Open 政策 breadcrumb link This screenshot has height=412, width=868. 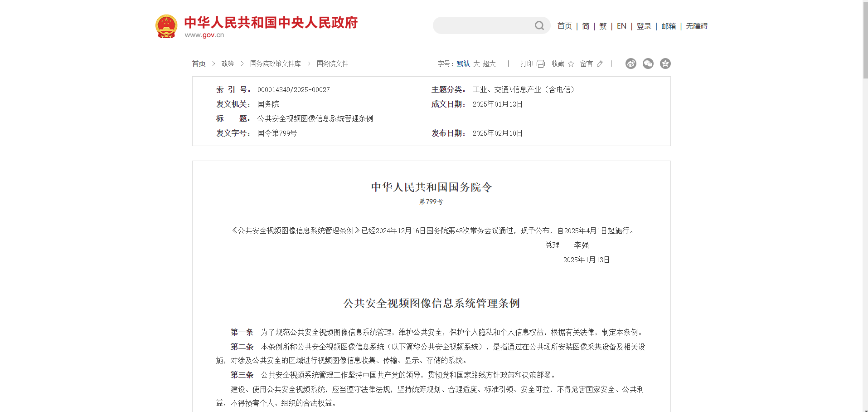[228, 64]
